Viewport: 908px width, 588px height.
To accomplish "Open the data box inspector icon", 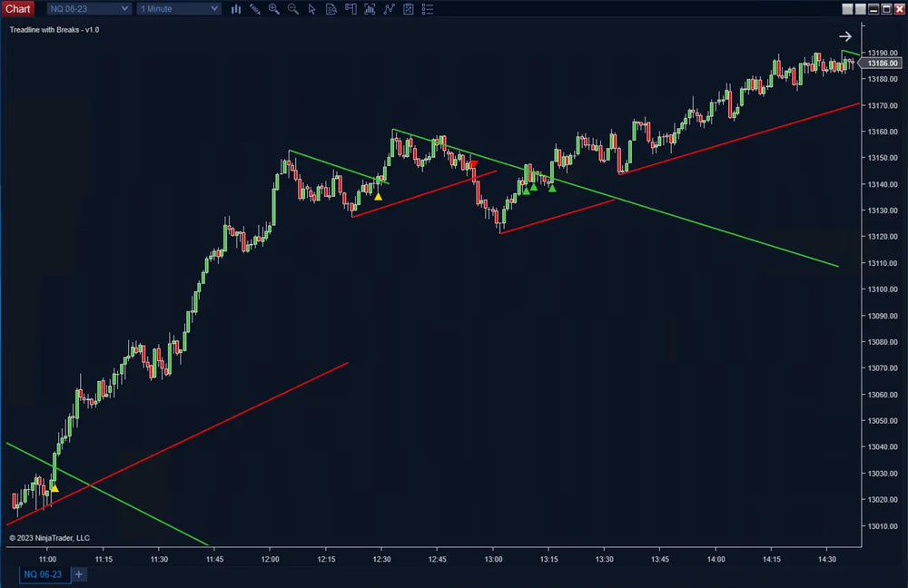I will (332, 9).
